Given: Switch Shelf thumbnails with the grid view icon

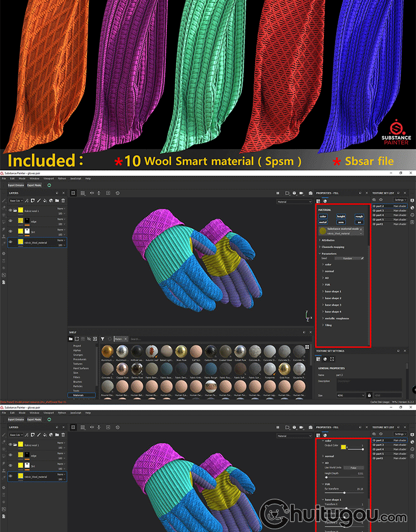Looking at the screenshot, I should (x=307, y=347).
